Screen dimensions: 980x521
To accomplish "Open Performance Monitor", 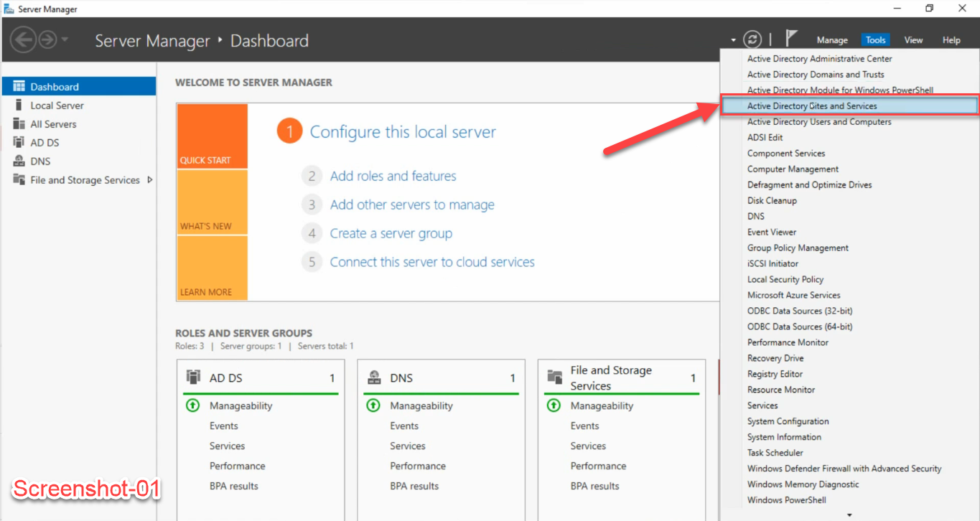I will tap(850, 342).
